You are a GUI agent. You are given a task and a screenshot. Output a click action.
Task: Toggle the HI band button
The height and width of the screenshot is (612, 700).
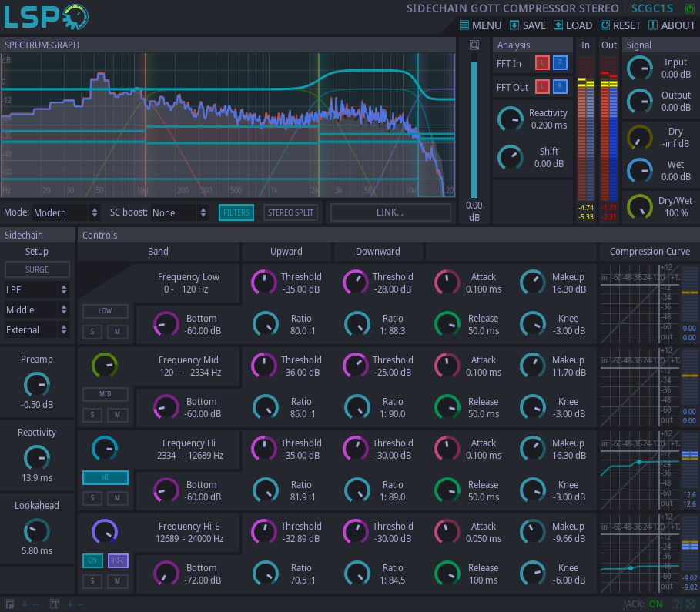(106, 477)
